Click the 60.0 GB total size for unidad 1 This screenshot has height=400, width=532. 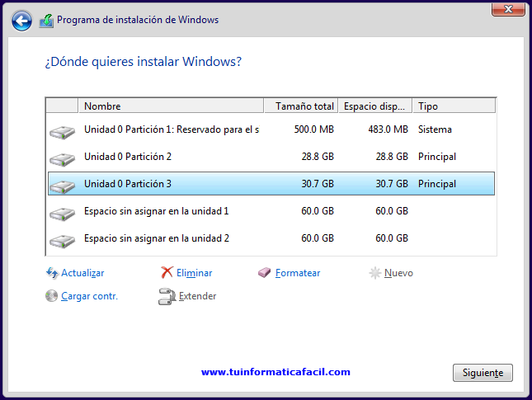click(x=318, y=211)
